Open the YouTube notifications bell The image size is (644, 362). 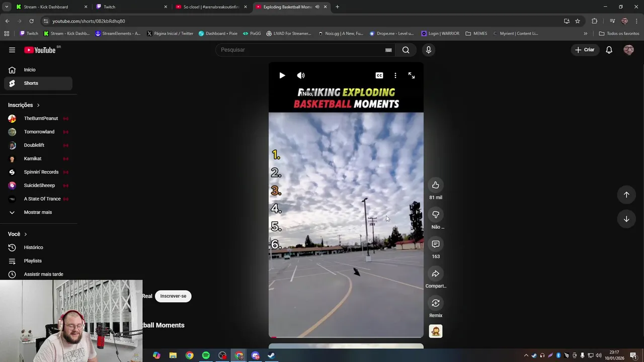point(609,50)
